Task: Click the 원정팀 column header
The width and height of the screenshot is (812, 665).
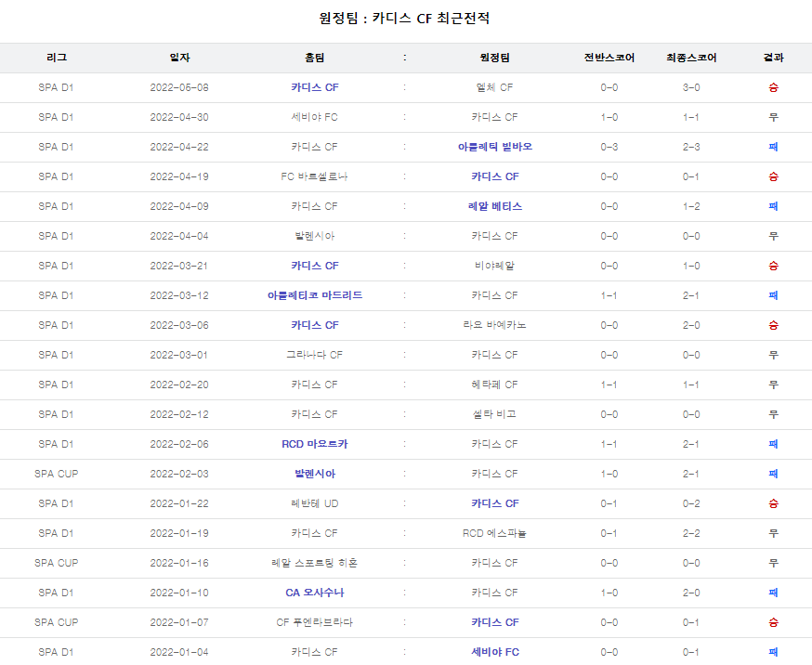Action: (x=494, y=58)
